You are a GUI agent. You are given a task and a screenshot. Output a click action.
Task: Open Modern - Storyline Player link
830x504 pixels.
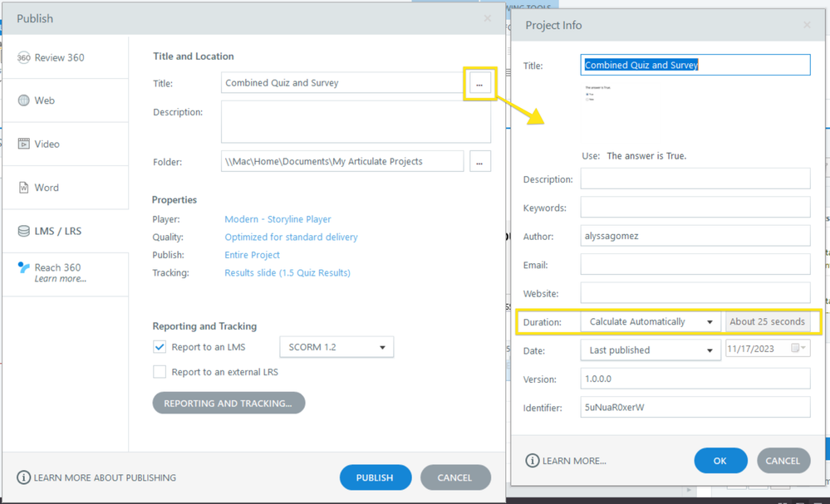point(277,219)
